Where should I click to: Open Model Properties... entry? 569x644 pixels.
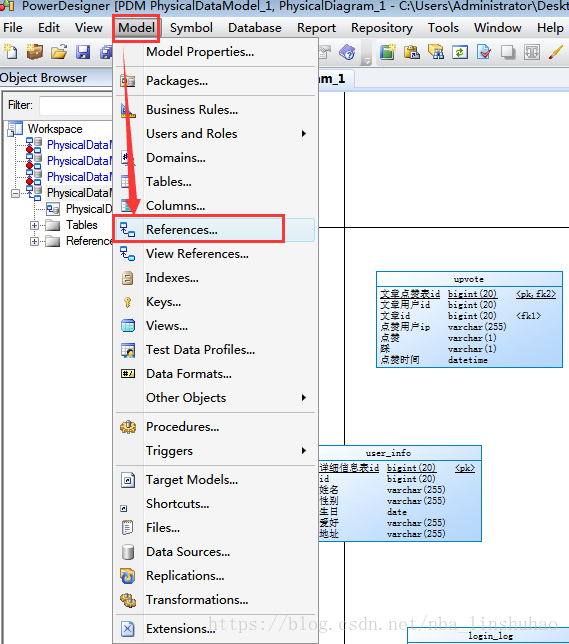click(214, 52)
